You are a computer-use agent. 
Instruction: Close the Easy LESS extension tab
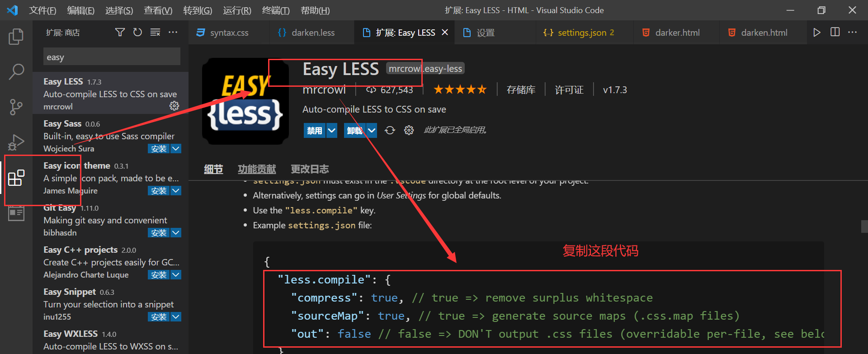click(x=445, y=33)
